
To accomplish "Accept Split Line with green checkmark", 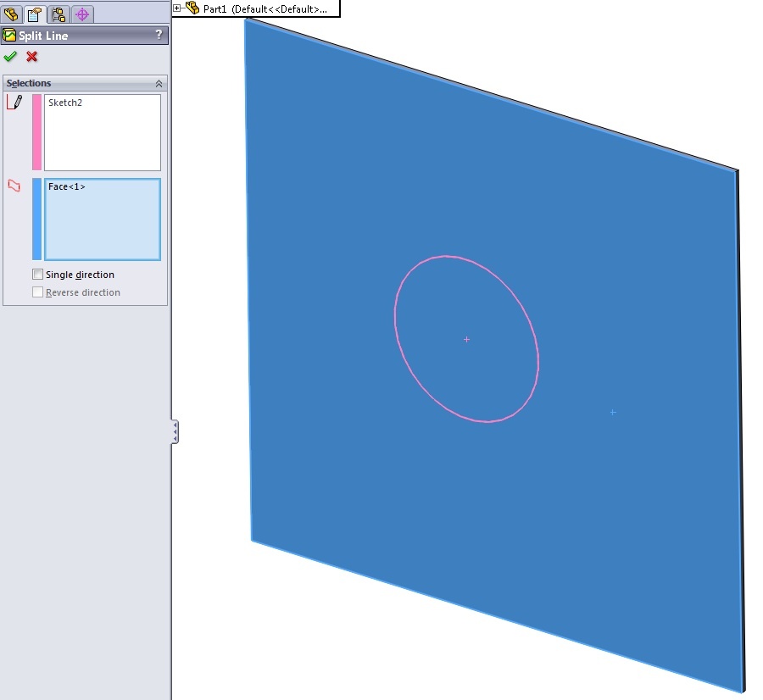I will tap(10, 57).
